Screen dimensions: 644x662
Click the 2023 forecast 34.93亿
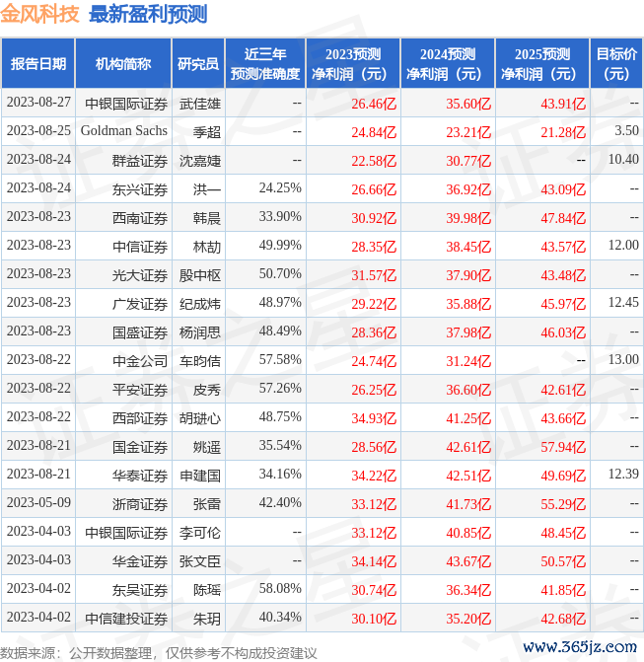point(374,418)
